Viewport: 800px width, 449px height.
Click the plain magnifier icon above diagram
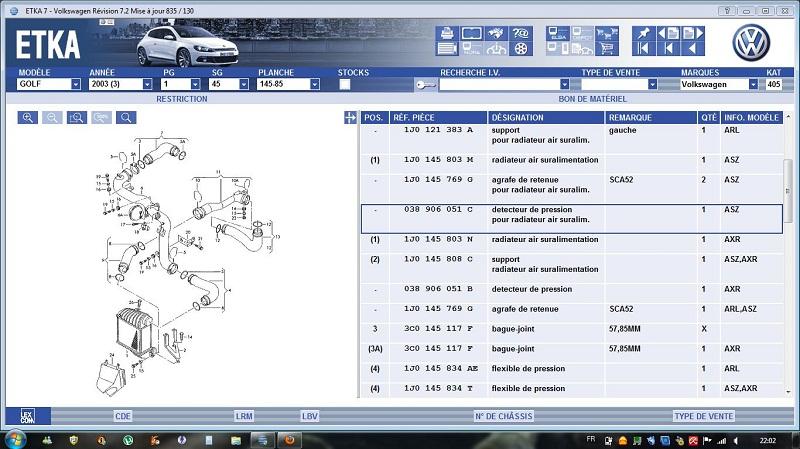[126, 118]
